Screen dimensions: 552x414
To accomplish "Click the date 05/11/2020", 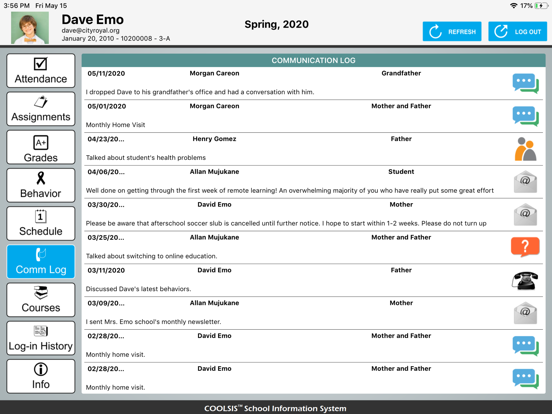I will (x=106, y=74).
